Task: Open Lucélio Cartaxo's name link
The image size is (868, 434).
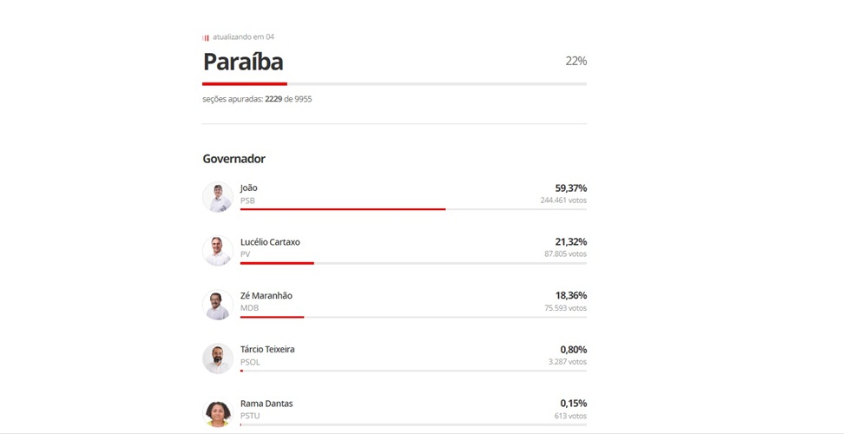Action: (x=270, y=242)
